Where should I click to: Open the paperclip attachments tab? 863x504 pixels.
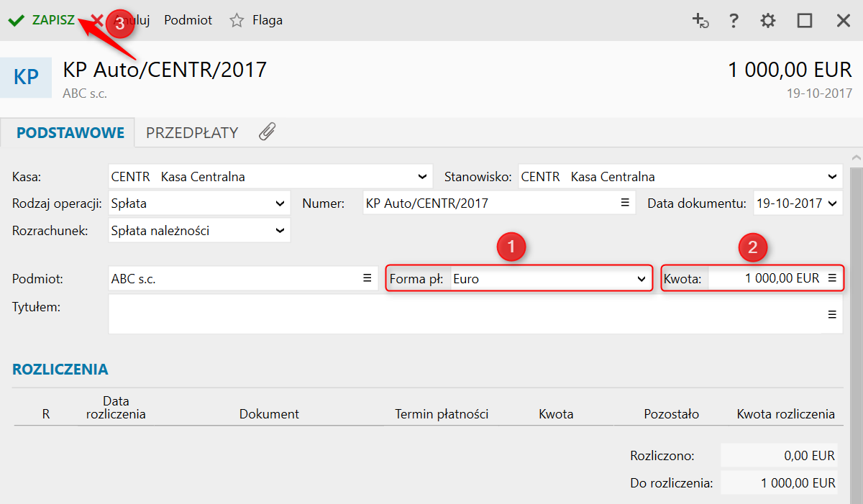[268, 132]
